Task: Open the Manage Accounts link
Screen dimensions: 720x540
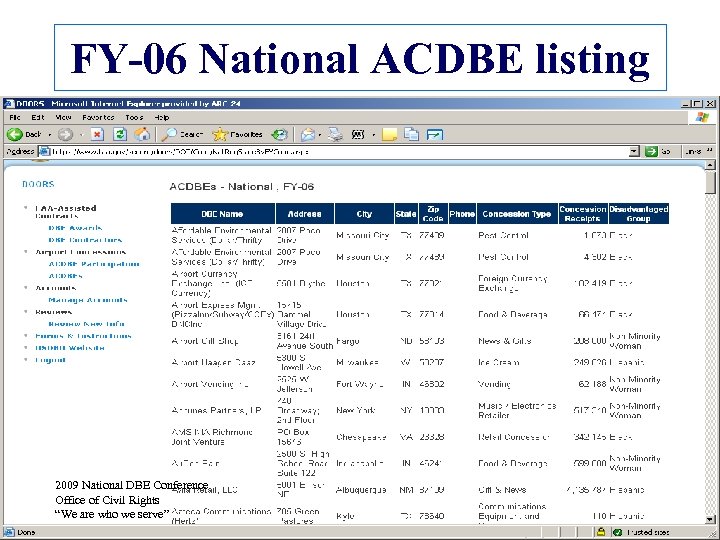Action: [x=88, y=300]
